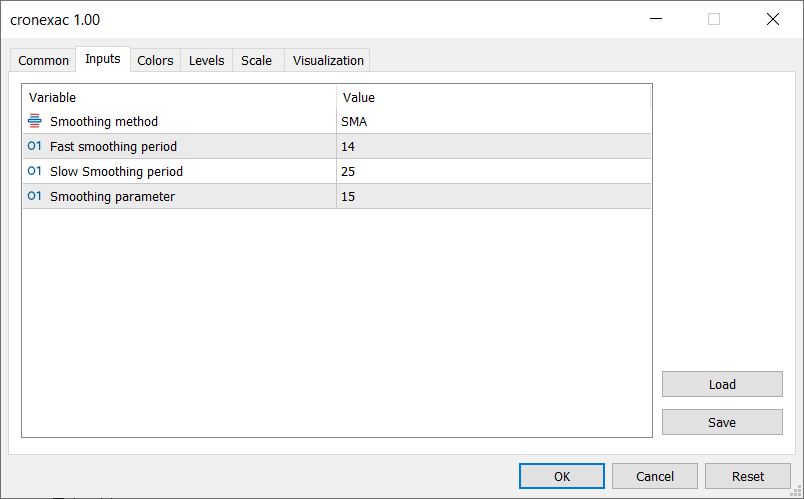Select the Scale tab
This screenshot has width=804, height=499.
pyautogui.click(x=256, y=61)
